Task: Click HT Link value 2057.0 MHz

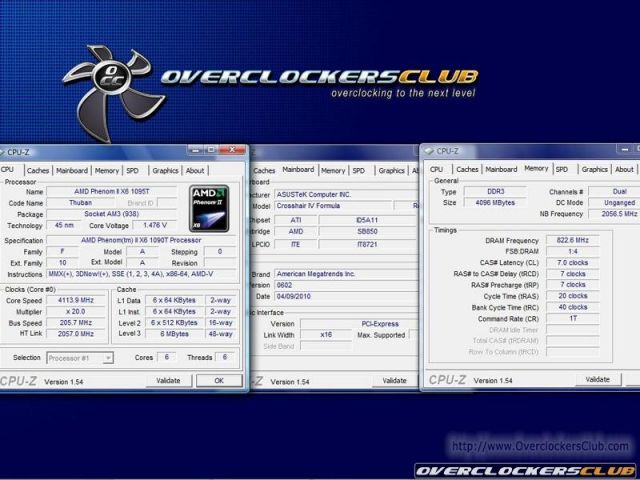Action: tap(76, 334)
